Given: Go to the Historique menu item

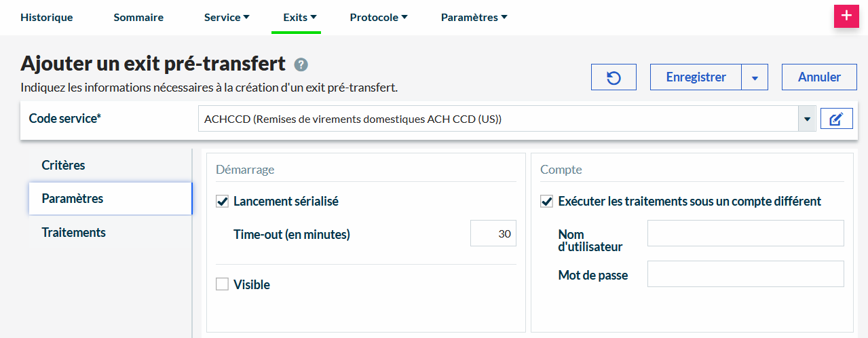Looking at the screenshot, I should [x=47, y=18].
